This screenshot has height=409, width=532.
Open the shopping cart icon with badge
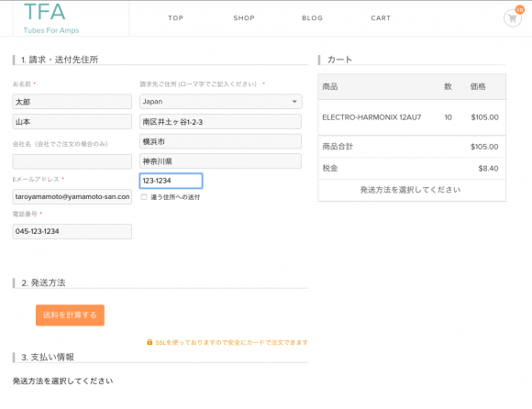point(513,17)
